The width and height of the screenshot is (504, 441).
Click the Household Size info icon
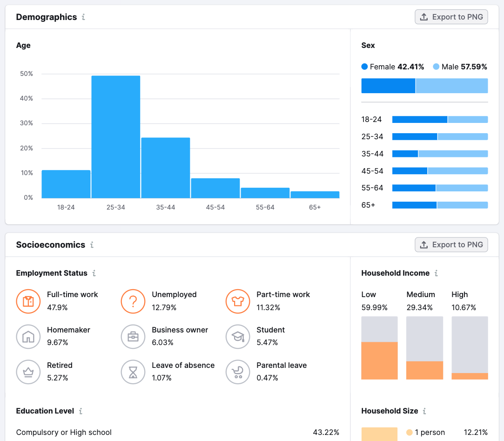[424, 411]
